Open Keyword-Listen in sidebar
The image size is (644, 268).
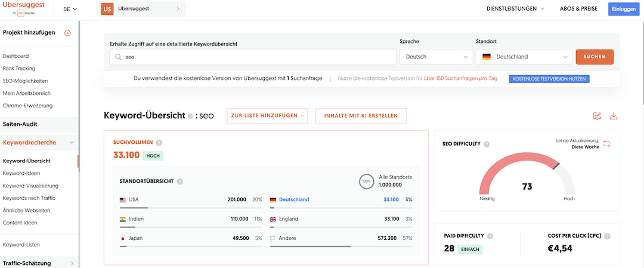coord(21,245)
